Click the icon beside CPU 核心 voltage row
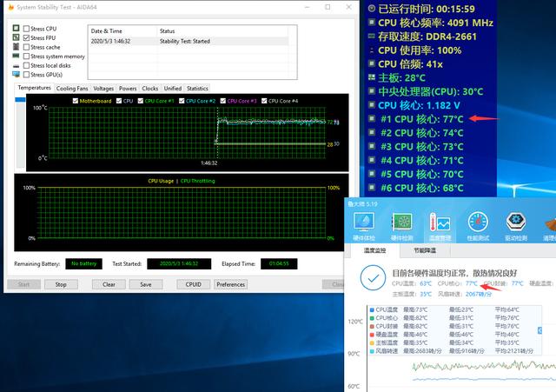The height and width of the screenshot is (392, 556). 372,104
